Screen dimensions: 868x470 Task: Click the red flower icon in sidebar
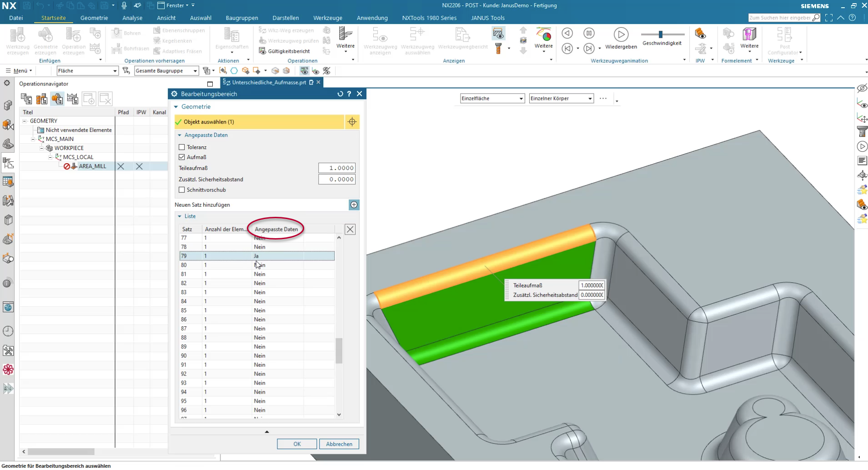click(x=8, y=369)
